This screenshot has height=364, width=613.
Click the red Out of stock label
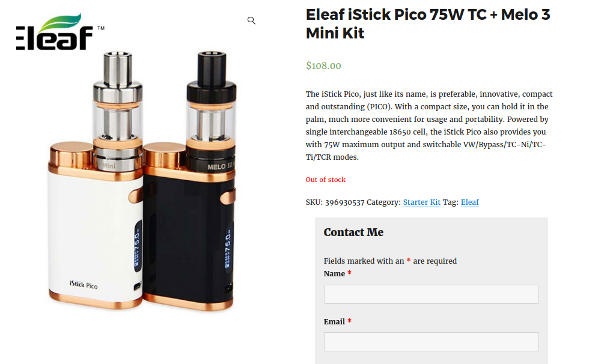click(x=325, y=180)
